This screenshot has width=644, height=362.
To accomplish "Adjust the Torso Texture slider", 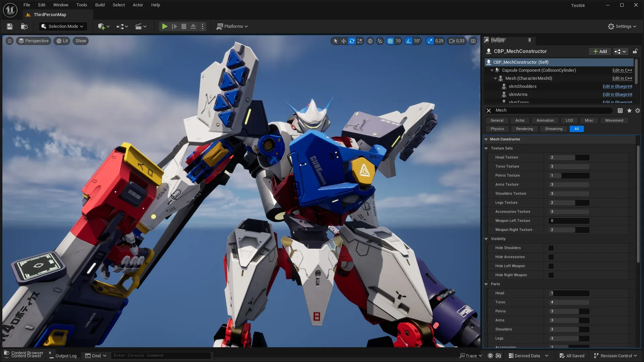I will click(x=569, y=166).
